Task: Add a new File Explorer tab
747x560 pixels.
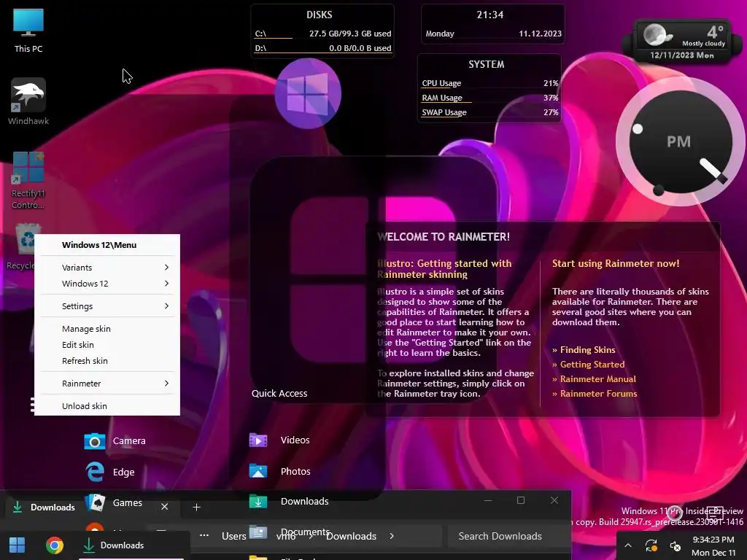Action: point(196,507)
